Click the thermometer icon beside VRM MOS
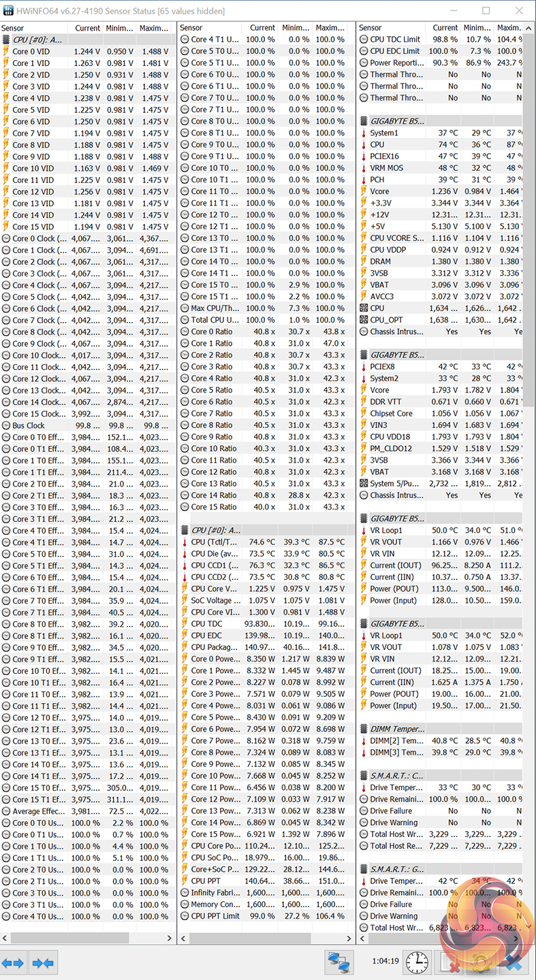 point(364,168)
